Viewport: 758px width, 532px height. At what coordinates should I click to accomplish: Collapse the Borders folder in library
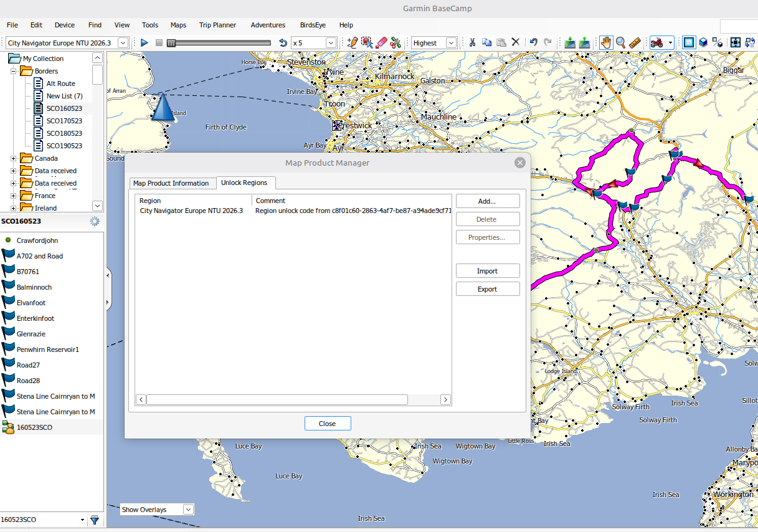13,71
